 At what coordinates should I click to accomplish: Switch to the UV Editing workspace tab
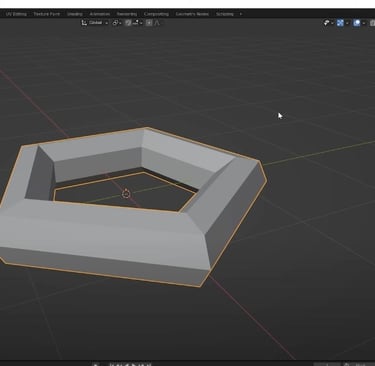[16, 14]
